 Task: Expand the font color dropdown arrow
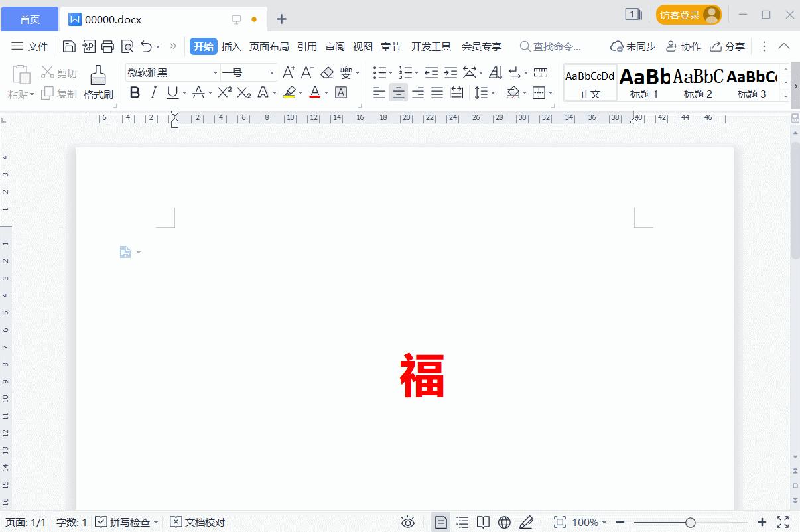click(x=326, y=93)
